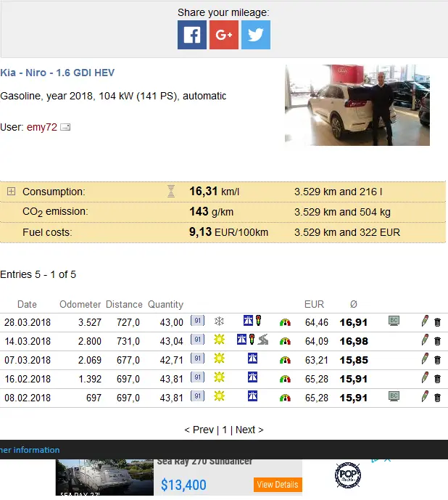Click the country road icon in 14.03.2018 row
The width and height of the screenshot is (448, 500).
pos(263,340)
